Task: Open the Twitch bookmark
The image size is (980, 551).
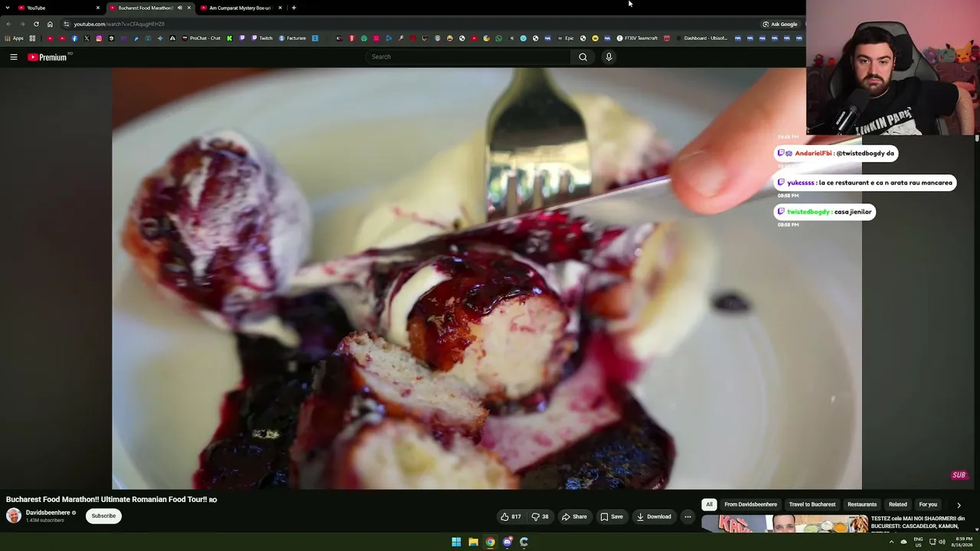Action: click(262, 38)
